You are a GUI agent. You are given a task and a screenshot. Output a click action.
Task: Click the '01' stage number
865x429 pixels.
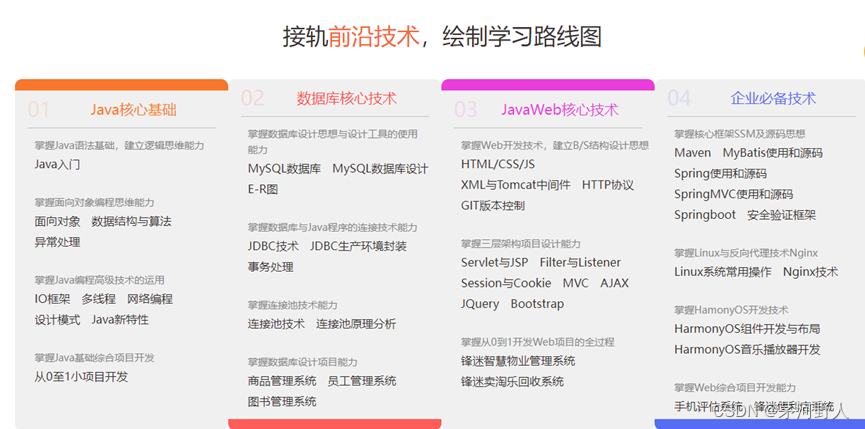[x=39, y=110]
